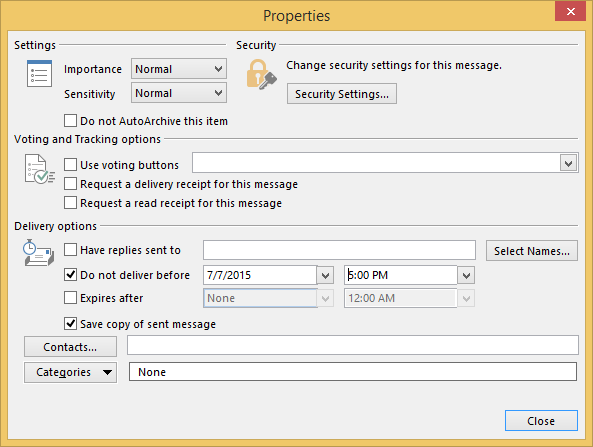Click the Have replies sent to field
Image resolution: width=593 pixels, height=447 pixels.
pyautogui.click(x=339, y=250)
